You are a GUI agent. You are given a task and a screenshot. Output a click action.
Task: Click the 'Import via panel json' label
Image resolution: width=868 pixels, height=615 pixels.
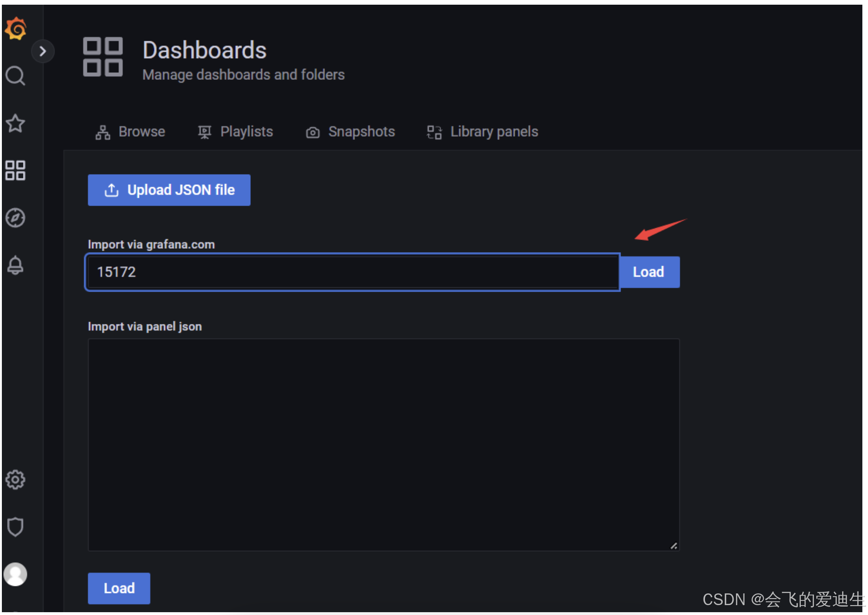coord(145,327)
